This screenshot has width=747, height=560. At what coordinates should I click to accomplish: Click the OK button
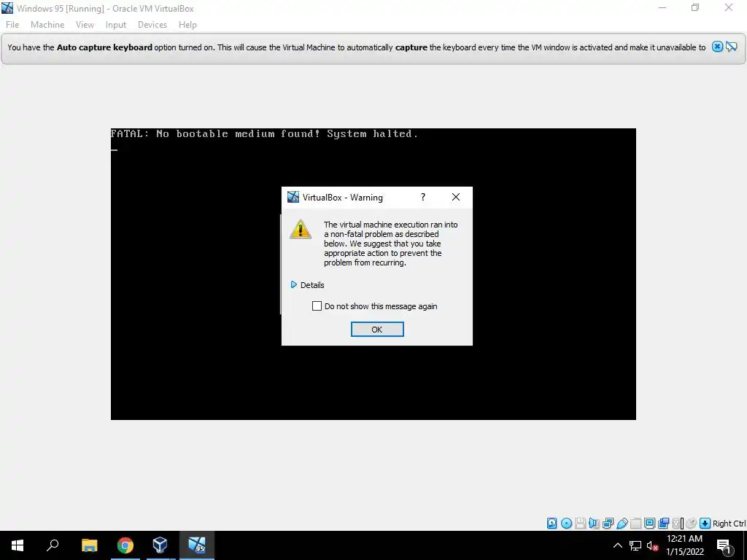point(377,329)
